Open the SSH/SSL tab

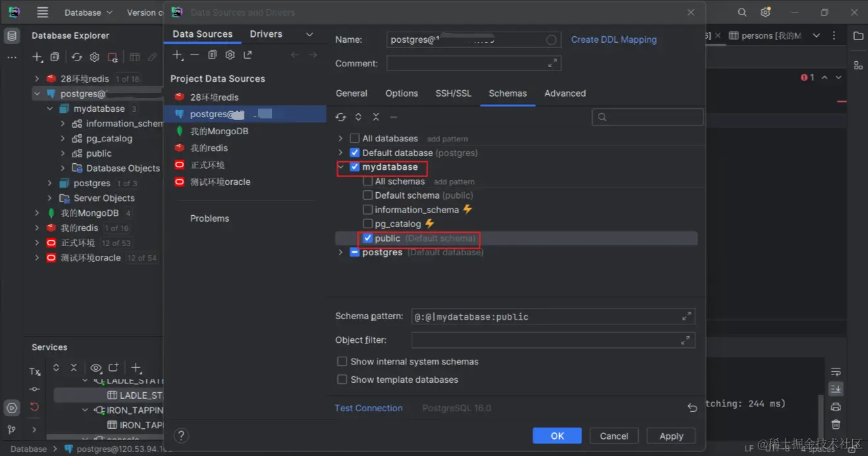[453, 93]
